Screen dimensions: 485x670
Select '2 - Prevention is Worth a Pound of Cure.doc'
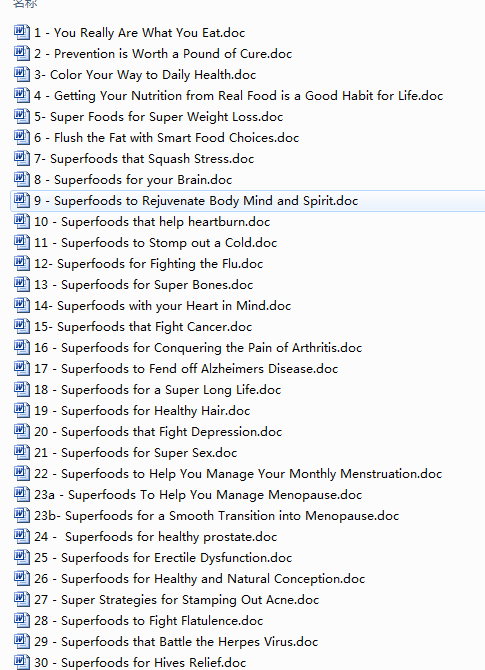point(163,54)
